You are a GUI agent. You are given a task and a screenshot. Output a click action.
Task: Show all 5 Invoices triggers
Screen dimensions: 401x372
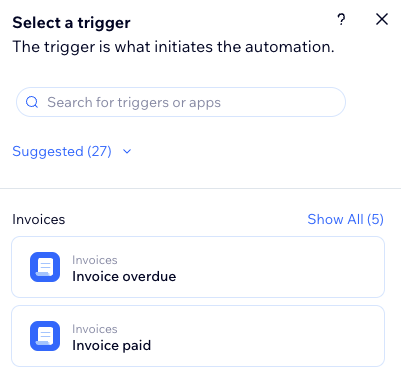345,219
